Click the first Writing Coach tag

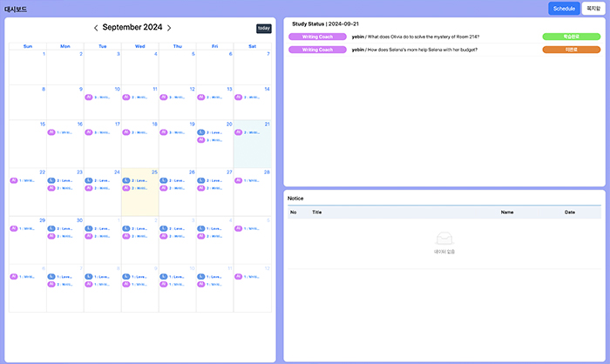(316, 37)
